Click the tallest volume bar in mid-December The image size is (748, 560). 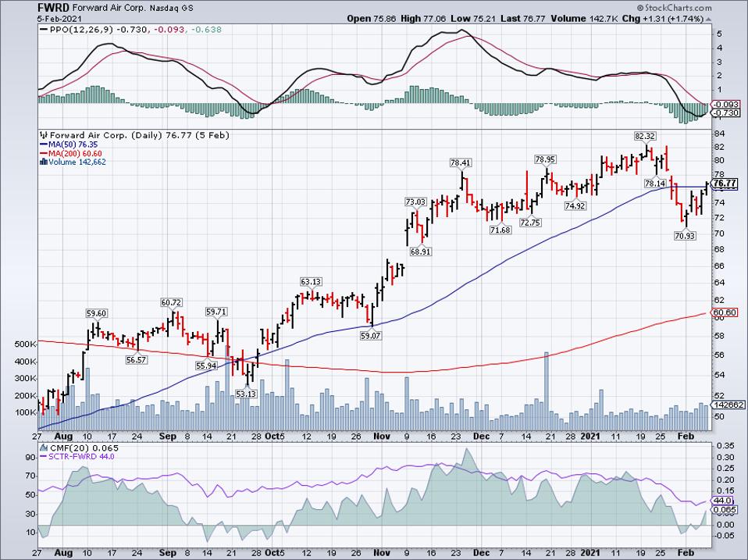[547, 391]
